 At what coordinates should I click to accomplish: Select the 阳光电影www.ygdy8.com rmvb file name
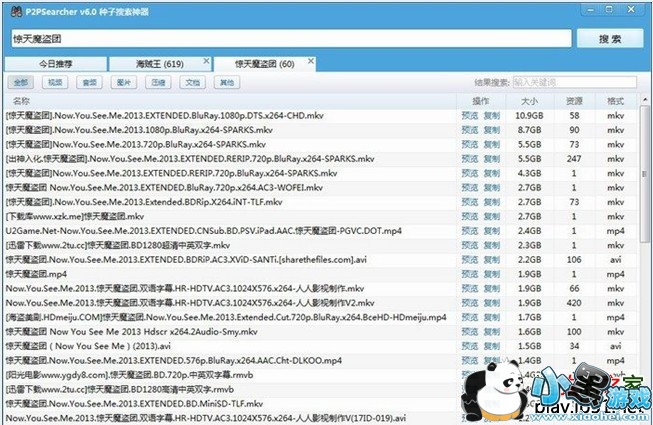pos(130,375)
